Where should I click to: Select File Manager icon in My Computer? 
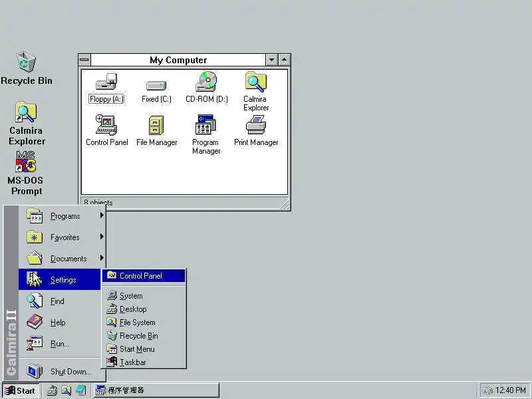click(156, 130)
